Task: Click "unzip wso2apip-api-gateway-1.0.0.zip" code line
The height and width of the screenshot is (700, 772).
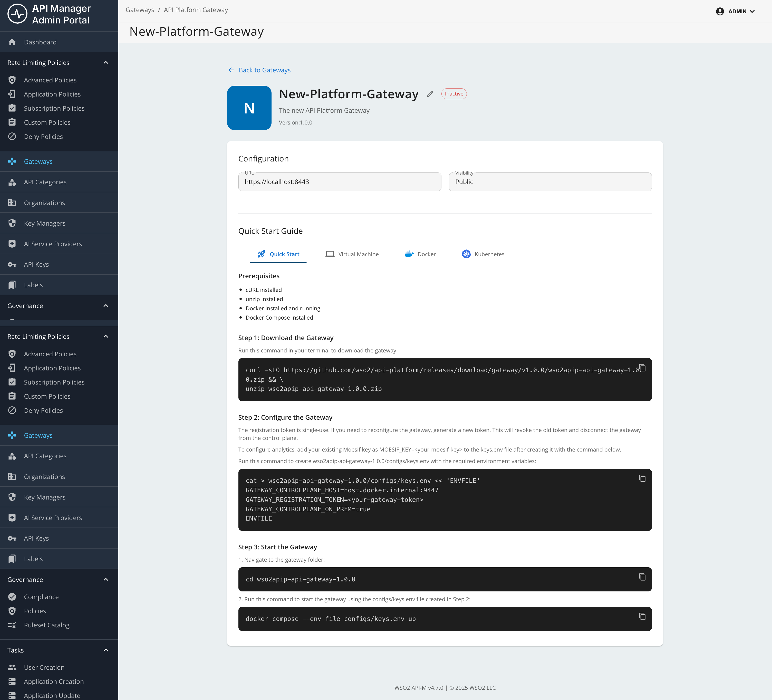Action: (x=314, y=389)
